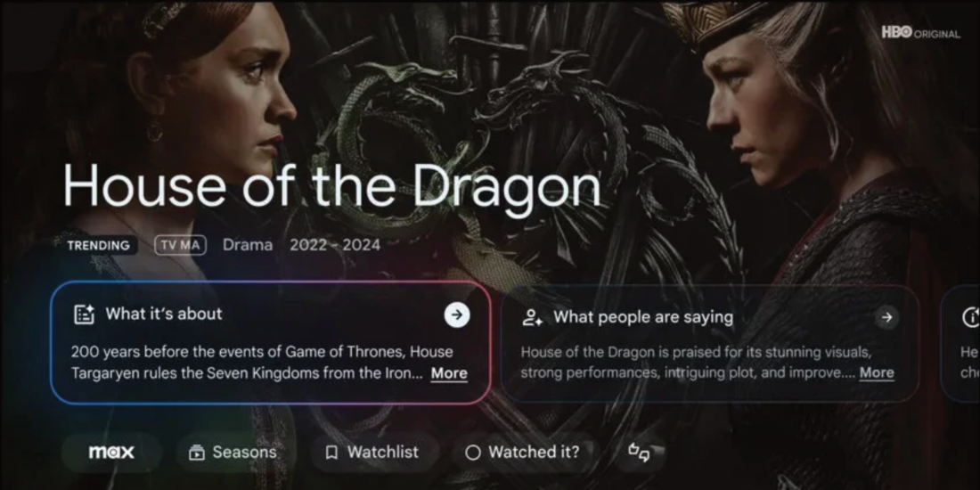This screenshot has height=490, width=980.
Task: Click the Seasons playlist icon
Action: coord(196,452)
